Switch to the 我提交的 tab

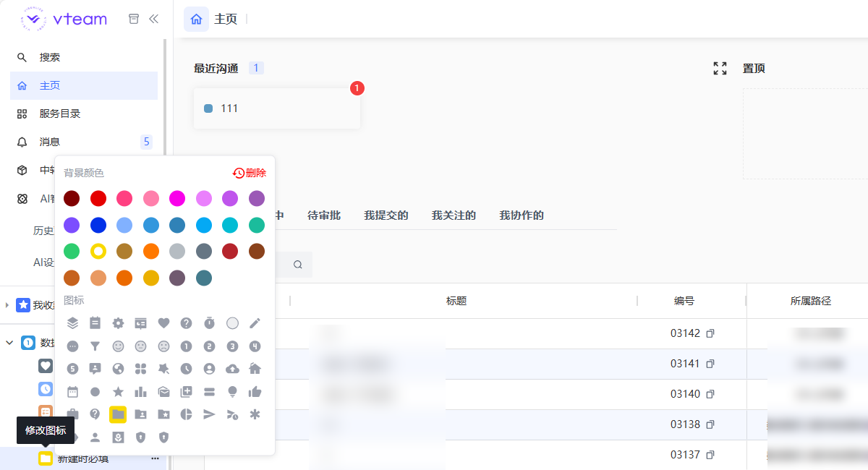click(x=386, y=215)
